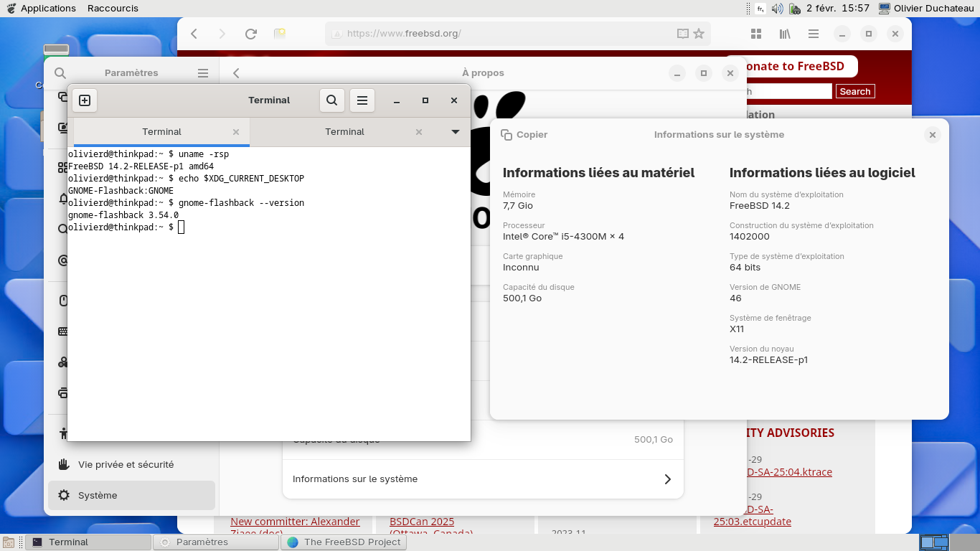The height and width of the screenshot is (551, 980).
Task: Select the X11 windowing system value
Action: [737, 329]
